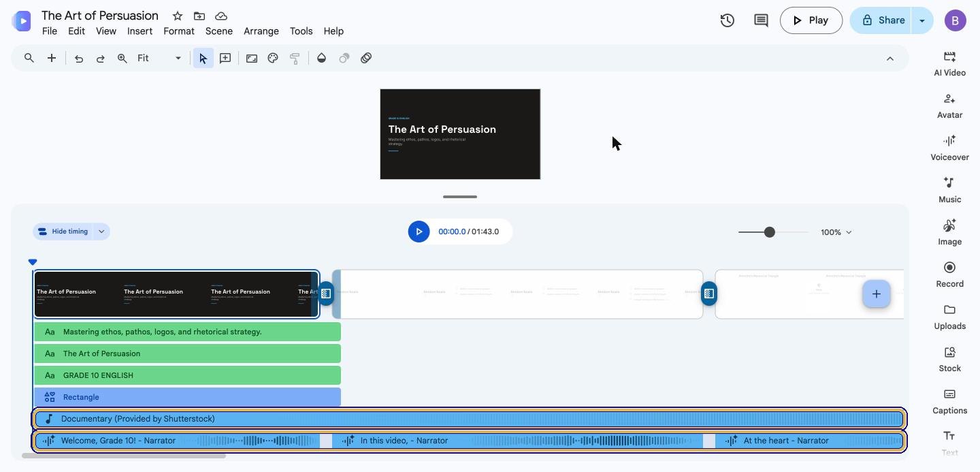Choose the Select cursor tool
The height and width of the screenshot is (472, 980).
click(x=203, y=59)
